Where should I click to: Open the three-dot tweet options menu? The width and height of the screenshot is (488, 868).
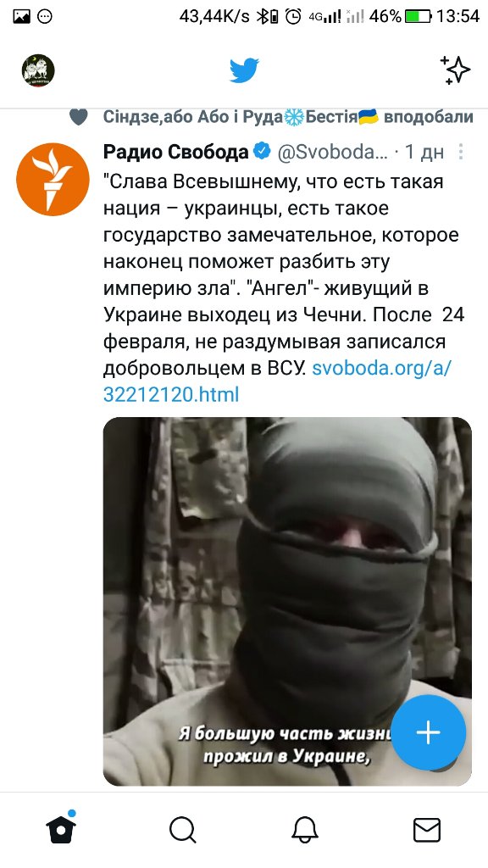click(460, 152)
